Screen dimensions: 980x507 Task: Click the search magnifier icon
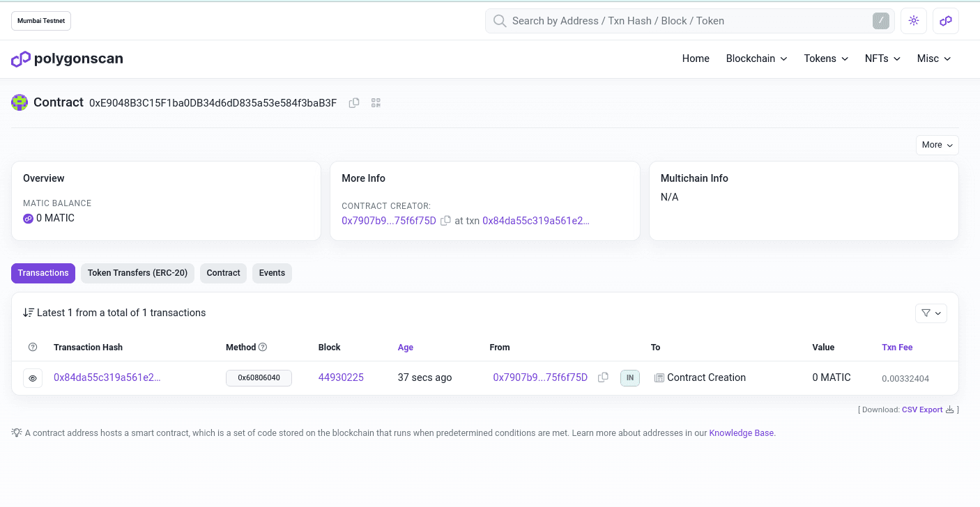pyautogui.click(x=500, y=21)
